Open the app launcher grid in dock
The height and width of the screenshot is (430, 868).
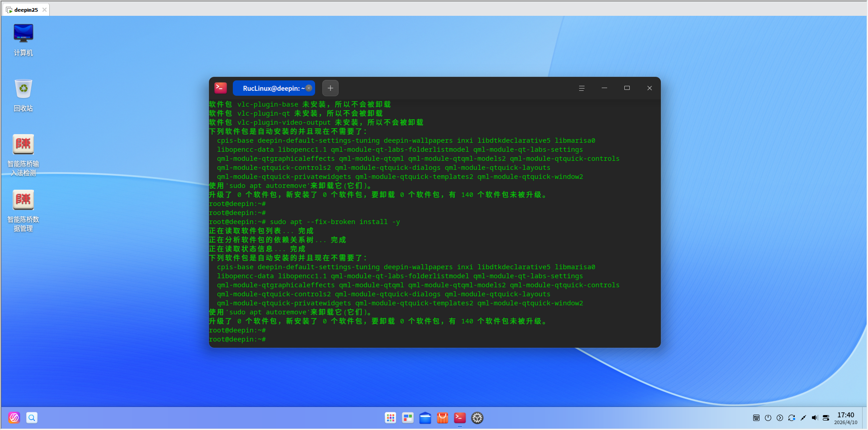coord(391,418)
